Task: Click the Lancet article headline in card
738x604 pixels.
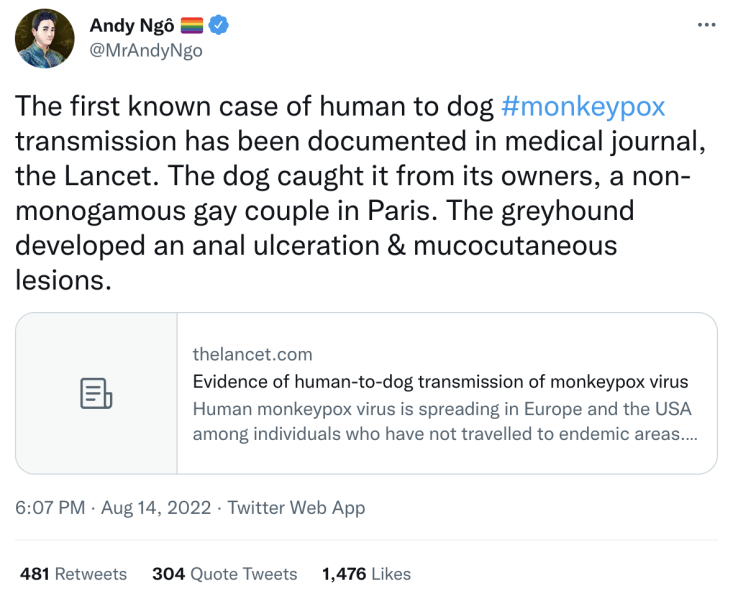Action: (x=440, y=381)
